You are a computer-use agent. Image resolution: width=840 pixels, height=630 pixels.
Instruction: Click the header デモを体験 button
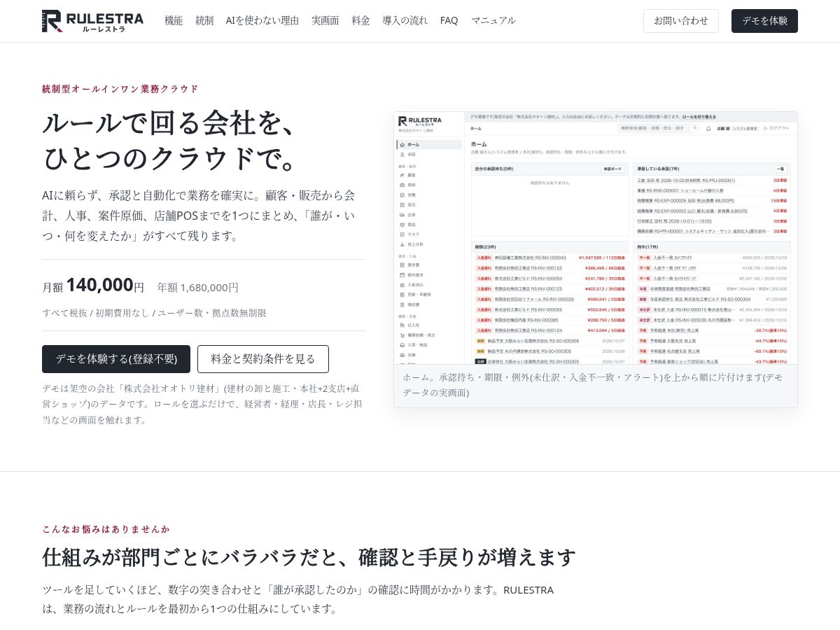764,21
